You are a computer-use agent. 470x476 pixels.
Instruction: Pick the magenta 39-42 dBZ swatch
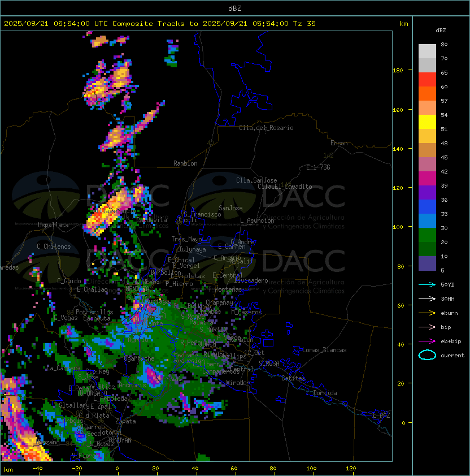427,179
